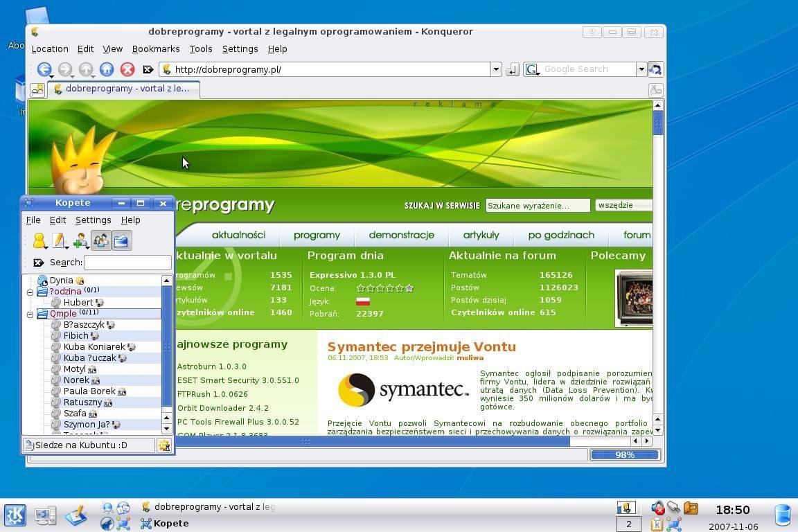Click the Kopete contact list vertical scrollbar
Viewport: 798px width, 532px height.
166,346
